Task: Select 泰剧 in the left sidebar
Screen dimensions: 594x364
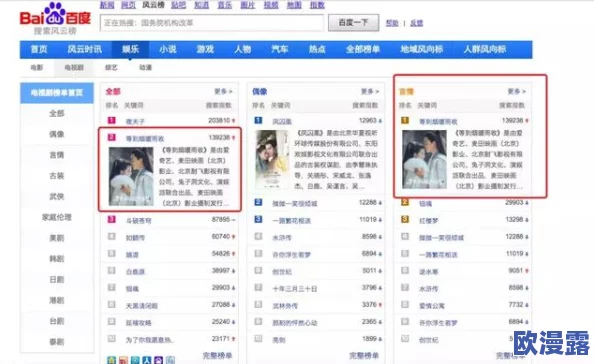Action: 57,342
